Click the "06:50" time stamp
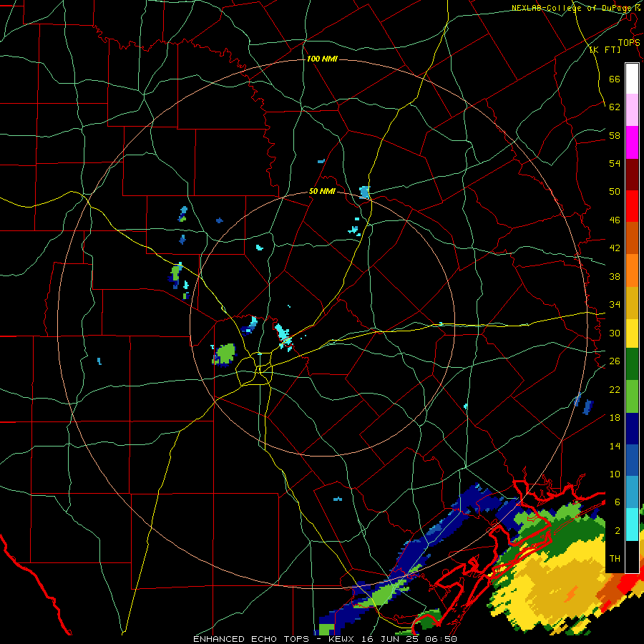Screen dimensions: 644x644 pyautogui.click(x=442, y=639)
